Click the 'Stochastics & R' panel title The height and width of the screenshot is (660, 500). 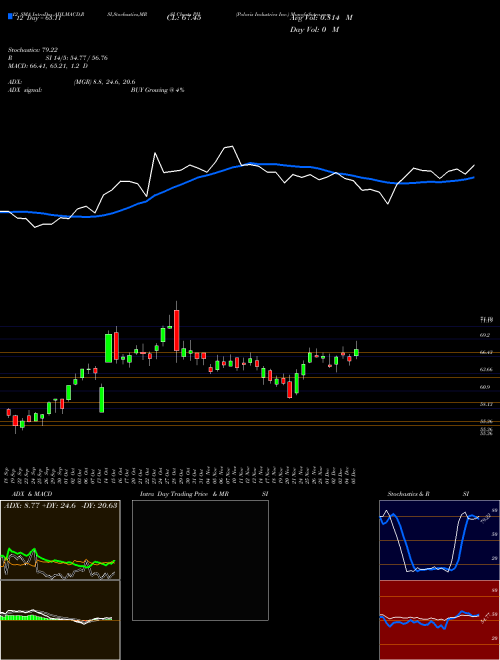[x=409, y=494]
